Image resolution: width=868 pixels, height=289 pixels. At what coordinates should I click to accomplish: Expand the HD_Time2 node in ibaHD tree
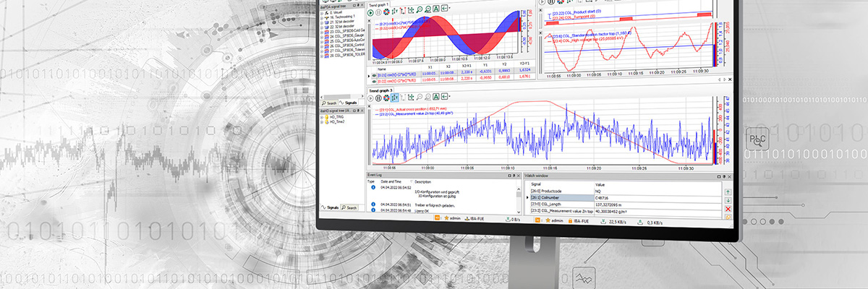coord(321,121)
